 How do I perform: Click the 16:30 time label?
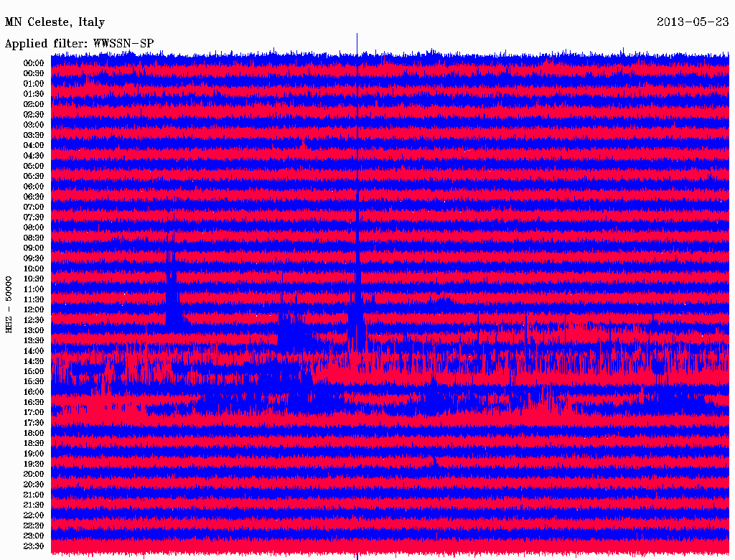point(34,402)
